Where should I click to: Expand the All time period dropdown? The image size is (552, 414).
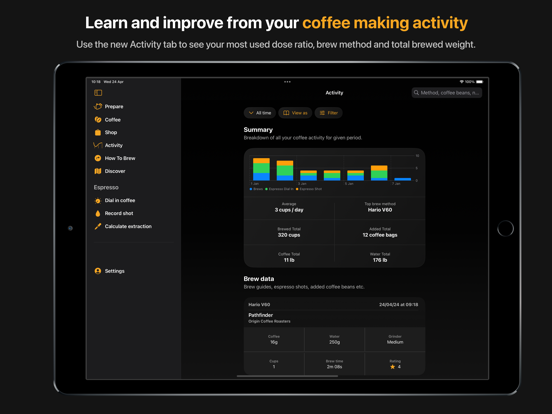coord(260,113)
